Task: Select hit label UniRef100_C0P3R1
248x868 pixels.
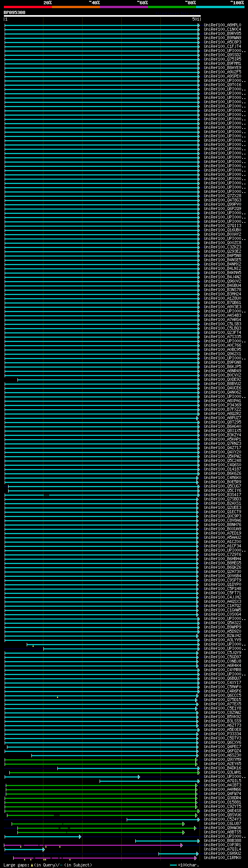Action: tap(222, 845)
